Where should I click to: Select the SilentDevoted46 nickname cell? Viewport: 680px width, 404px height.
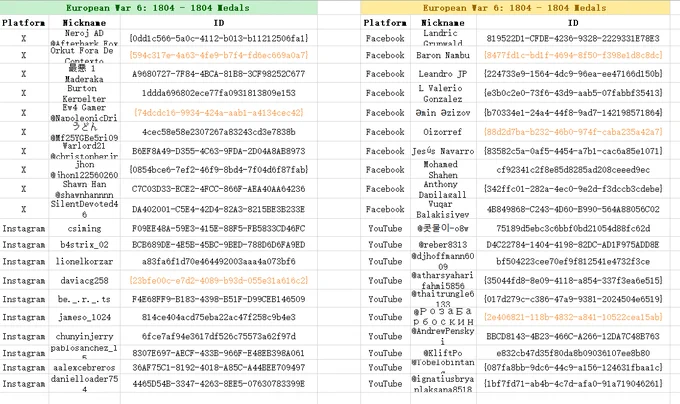[84, 209]
